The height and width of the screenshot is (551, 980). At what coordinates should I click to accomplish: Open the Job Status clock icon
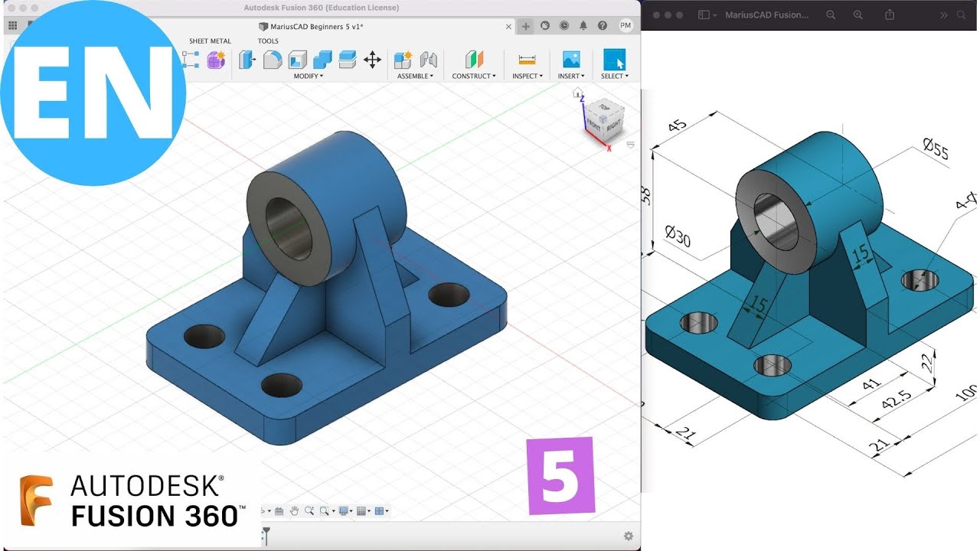[564, 25]
